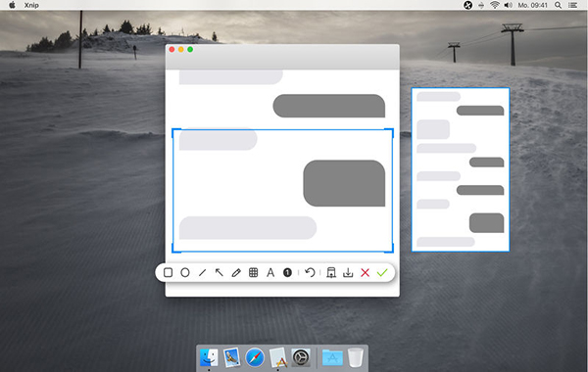Open the Wi-Fi status menu
The image size is (588, 372).
point(495,5)
